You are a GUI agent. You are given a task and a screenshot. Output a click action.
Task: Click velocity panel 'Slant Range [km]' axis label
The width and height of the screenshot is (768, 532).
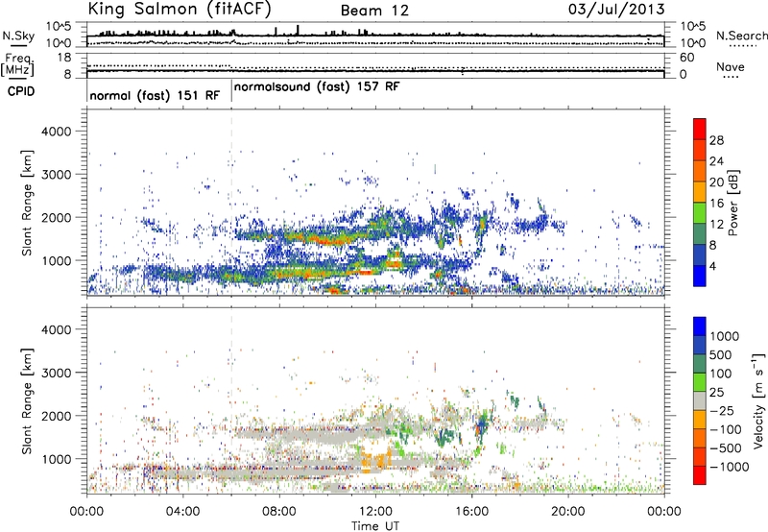27,401
